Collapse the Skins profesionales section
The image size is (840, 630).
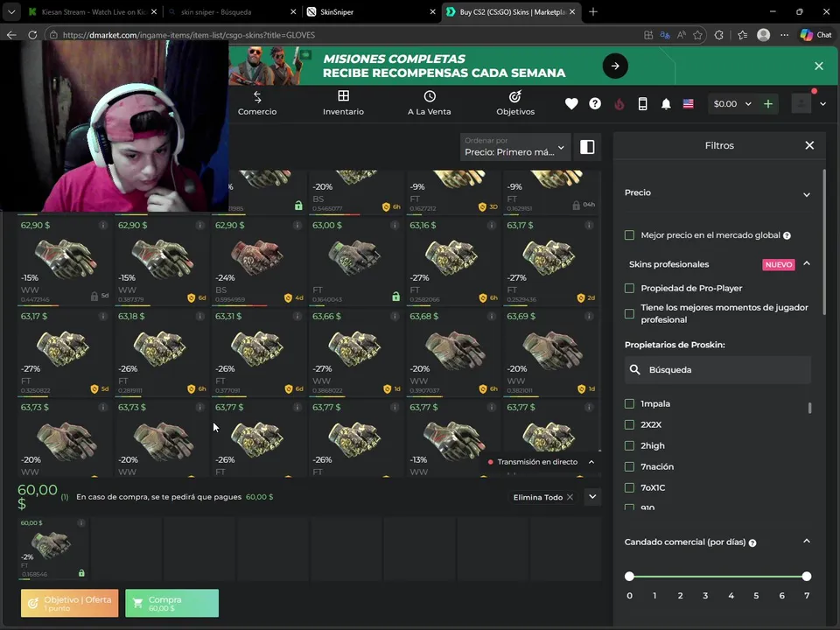pyautogui.click(x=806, y=263)
